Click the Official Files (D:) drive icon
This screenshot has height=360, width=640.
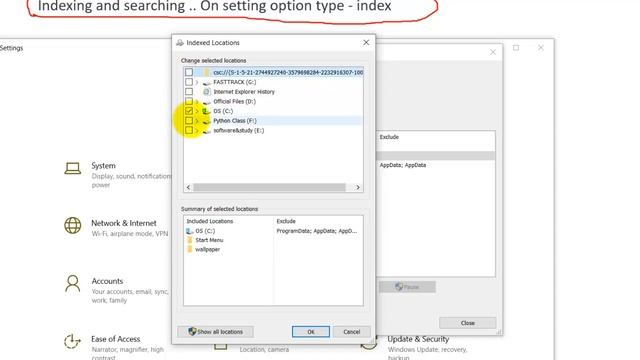[207, 102]
